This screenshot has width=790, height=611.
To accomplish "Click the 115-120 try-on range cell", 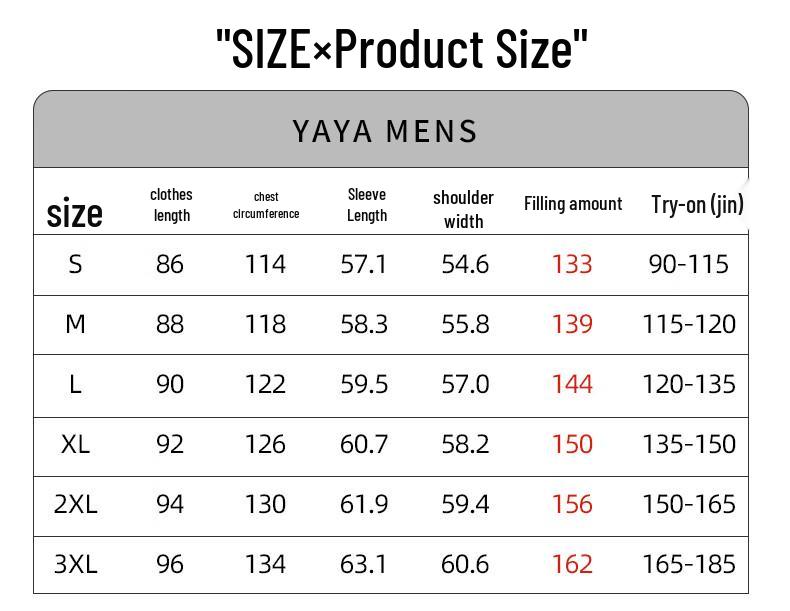I will click(x=689, y=324).
